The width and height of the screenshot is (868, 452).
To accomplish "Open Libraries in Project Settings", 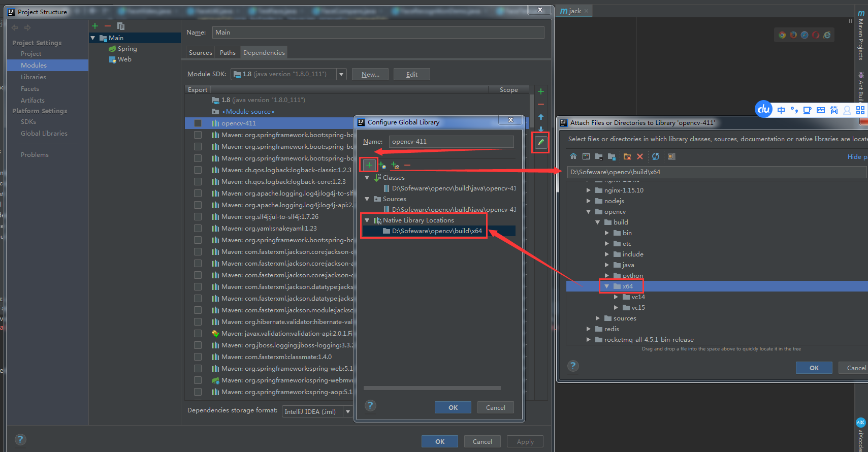I will (x=34, y=77).
